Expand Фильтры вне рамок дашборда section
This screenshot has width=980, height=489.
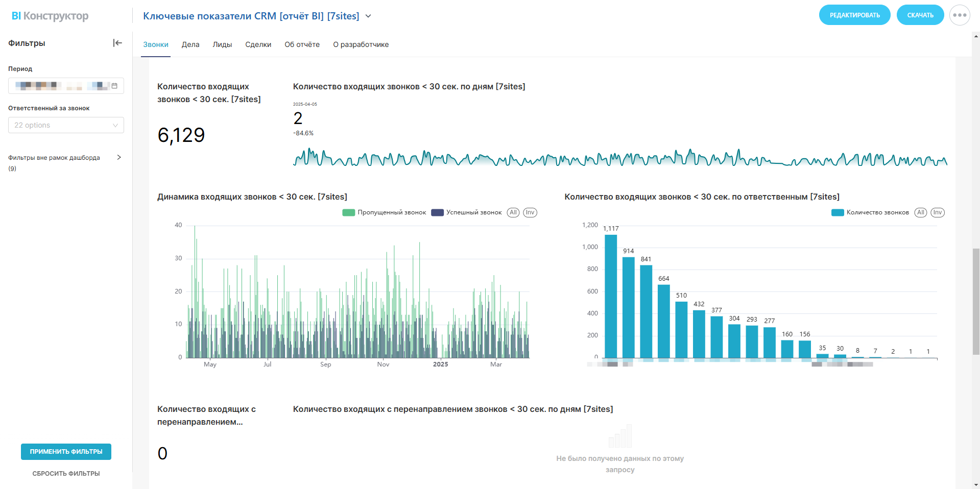118,157
